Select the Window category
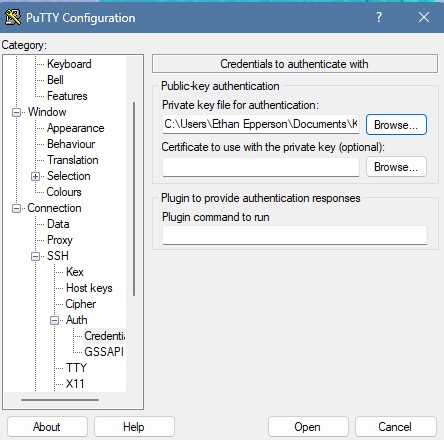 [47, 112]
